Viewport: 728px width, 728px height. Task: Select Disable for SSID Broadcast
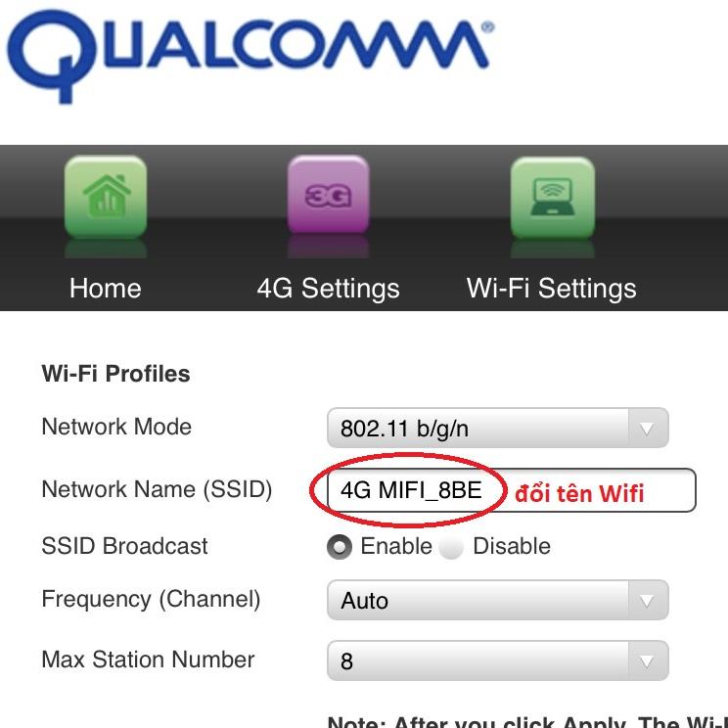tap(451, 547)
